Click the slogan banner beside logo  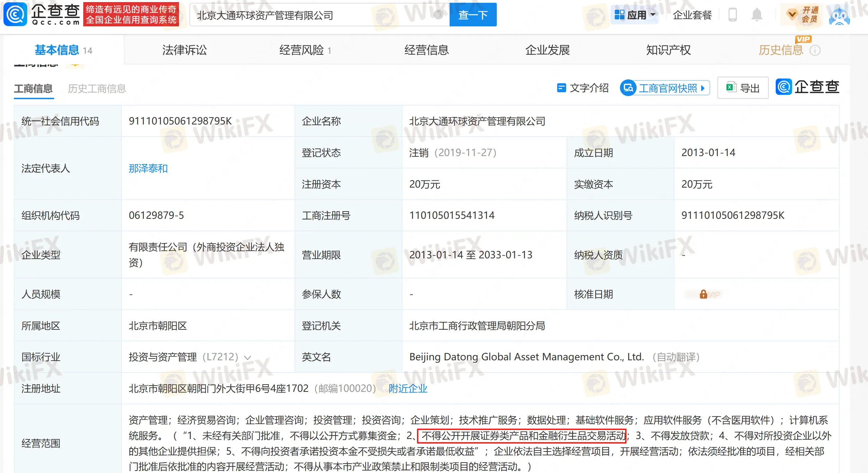(131, 14)
